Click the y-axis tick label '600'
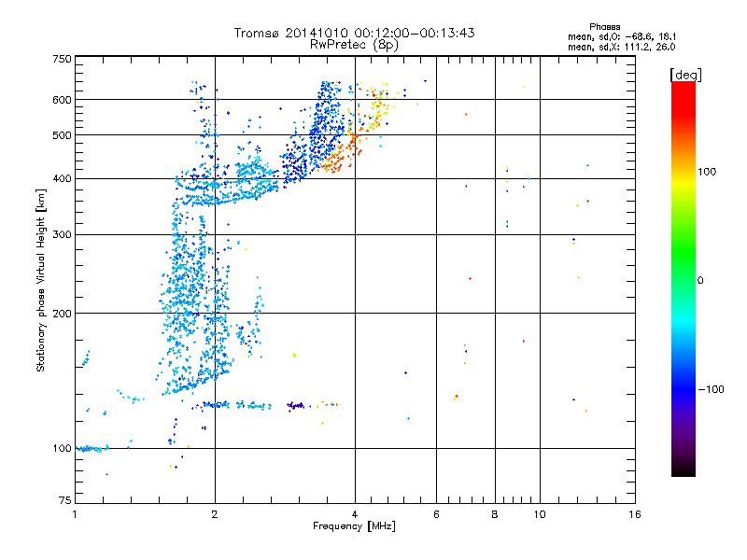This screenshot has width=747, height=560. tap(62, 100)
